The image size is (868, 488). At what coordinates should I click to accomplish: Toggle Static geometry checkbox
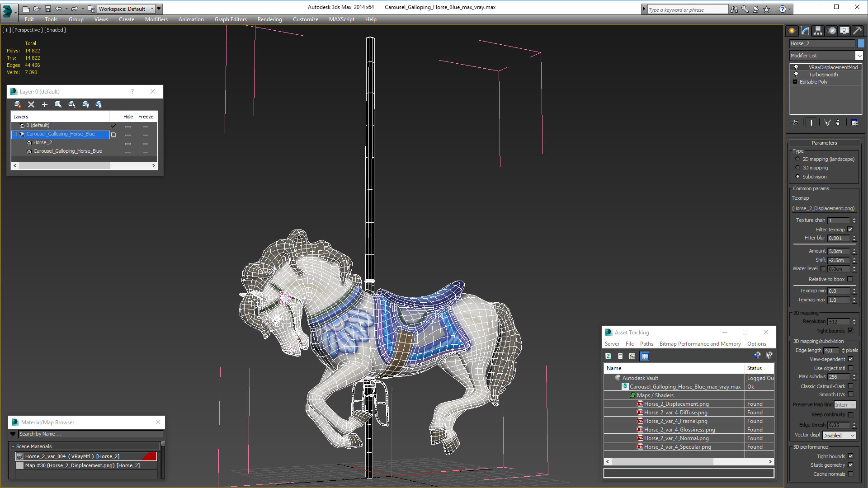(x=851, y=465)
